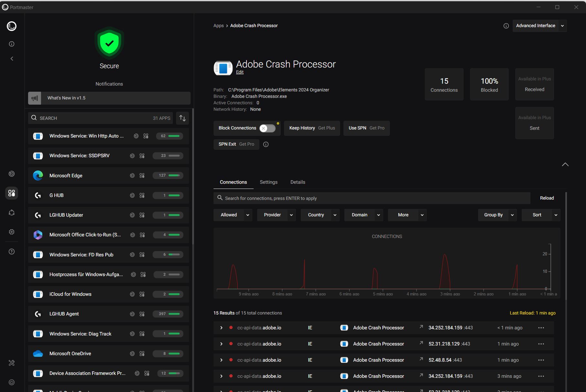Collapse the app header with chevron
Viewport: 586px width, 392px height.
point(565,164)
